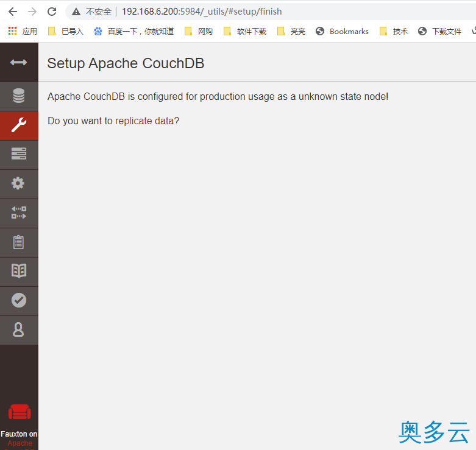Open the 下载文件 bookmark
The height and width of the screenshot is (450, 476).
[440, 31]
